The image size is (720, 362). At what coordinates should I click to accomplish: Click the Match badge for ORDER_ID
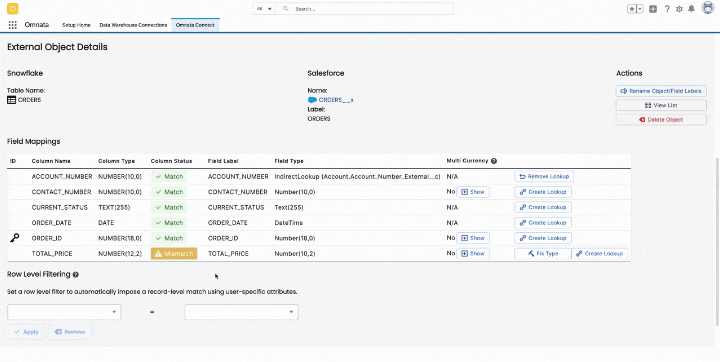pyautogui.click(x=169, y=238)
